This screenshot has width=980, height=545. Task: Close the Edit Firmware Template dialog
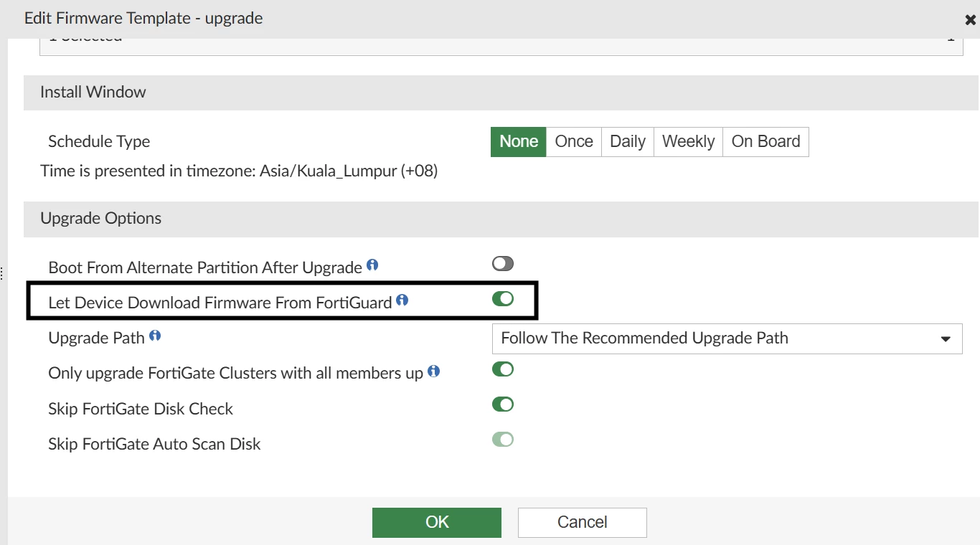[x=971, y=20]
